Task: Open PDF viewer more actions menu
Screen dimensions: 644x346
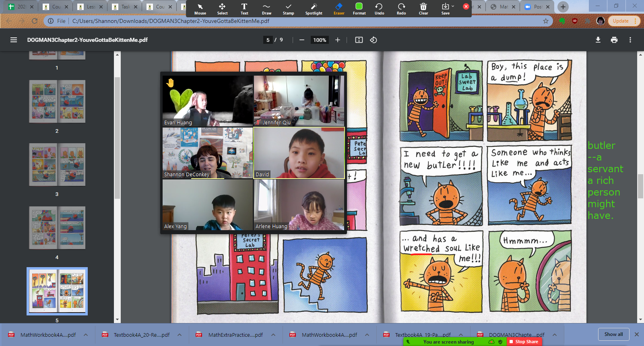Action: point(630,40)
